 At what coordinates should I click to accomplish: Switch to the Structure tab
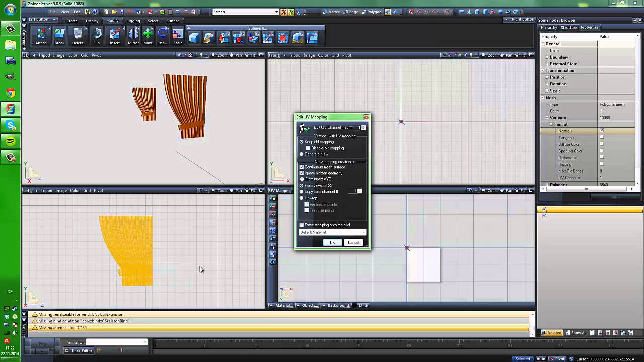coord(569,27)
